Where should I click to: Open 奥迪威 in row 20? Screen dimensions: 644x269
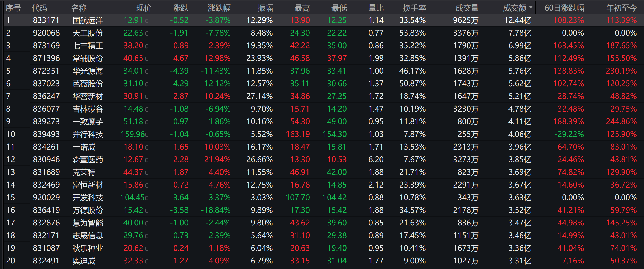(84, 261)
